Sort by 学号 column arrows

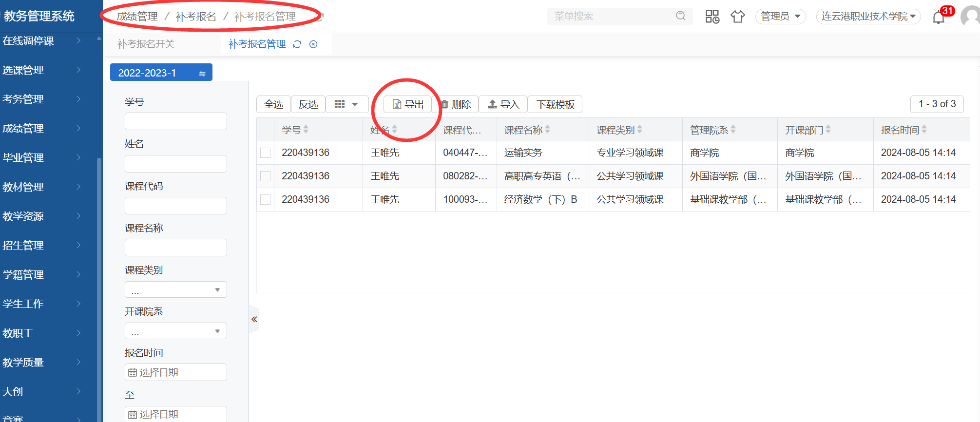(x=306, y=130)
